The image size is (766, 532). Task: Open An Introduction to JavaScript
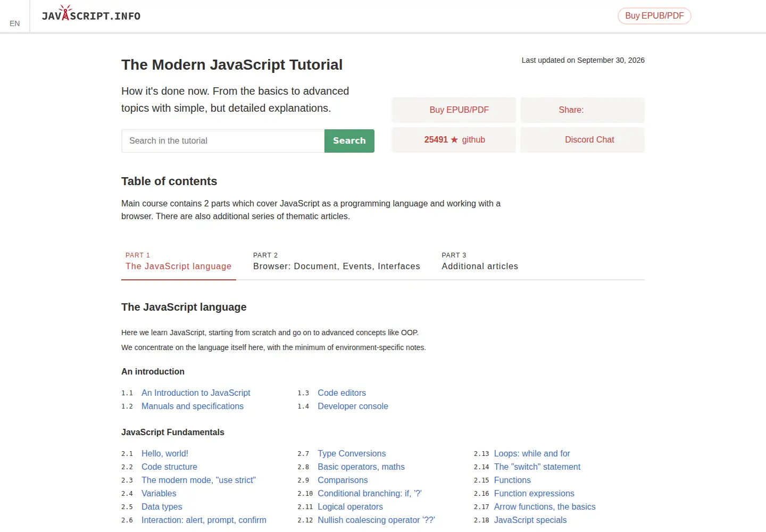click(196, 393)
